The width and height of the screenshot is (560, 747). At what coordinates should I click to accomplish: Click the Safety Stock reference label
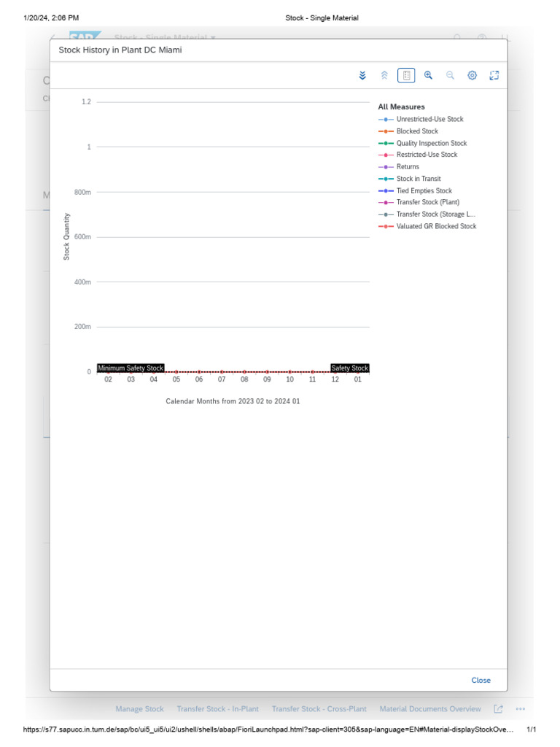[350, 368]
